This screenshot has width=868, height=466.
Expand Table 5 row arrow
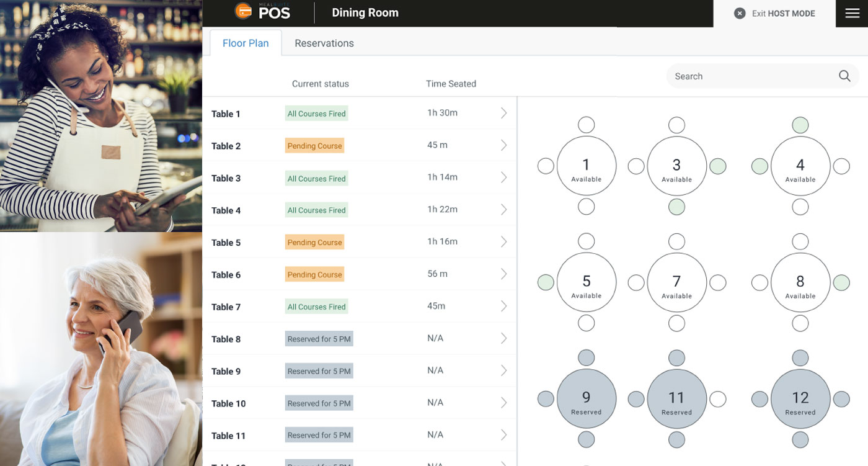[x=503, y=242]
